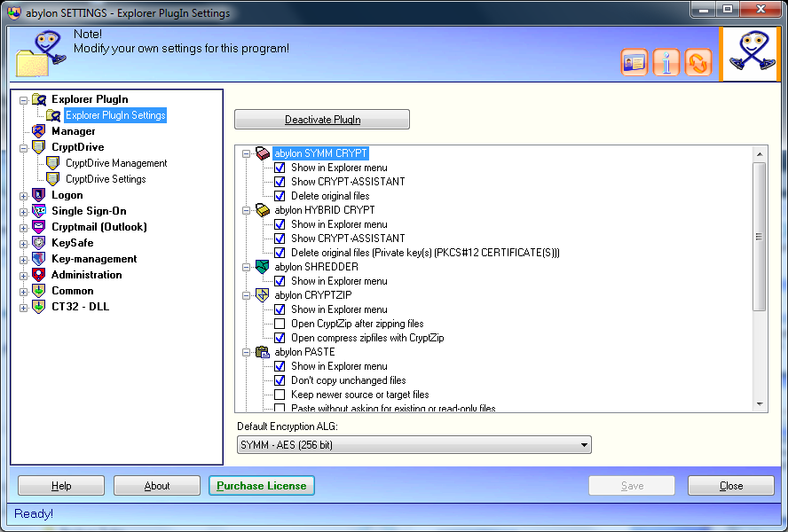Screen dimensions: 788x532
Task: Click the abylon mascot logo at top right
Action: pyautogui.click(x=752, y=53)
